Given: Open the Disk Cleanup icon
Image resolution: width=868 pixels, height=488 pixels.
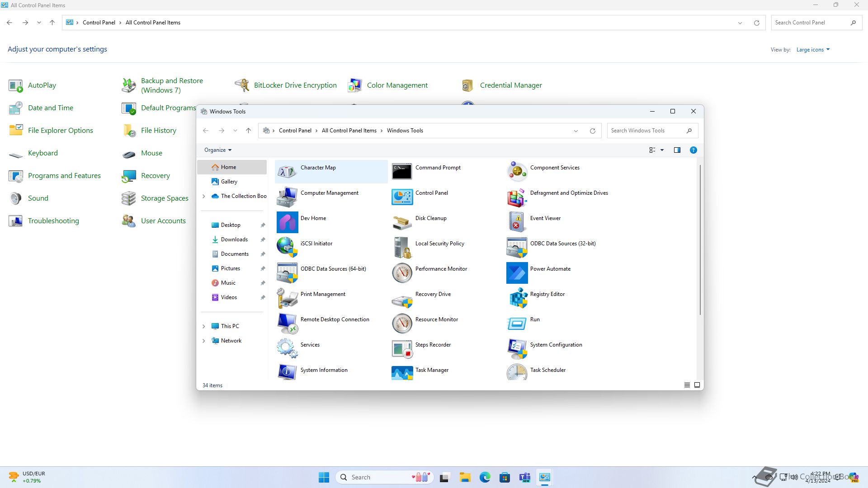Looking at the screenshot, I should click(x=402, y=222).
